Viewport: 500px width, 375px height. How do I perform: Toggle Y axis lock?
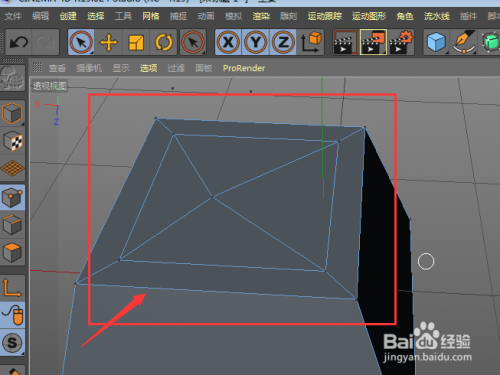pos(256,42)
